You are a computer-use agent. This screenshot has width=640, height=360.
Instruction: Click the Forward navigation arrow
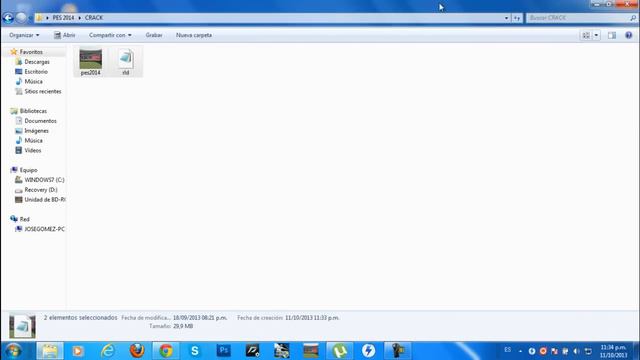coord(21,18)
